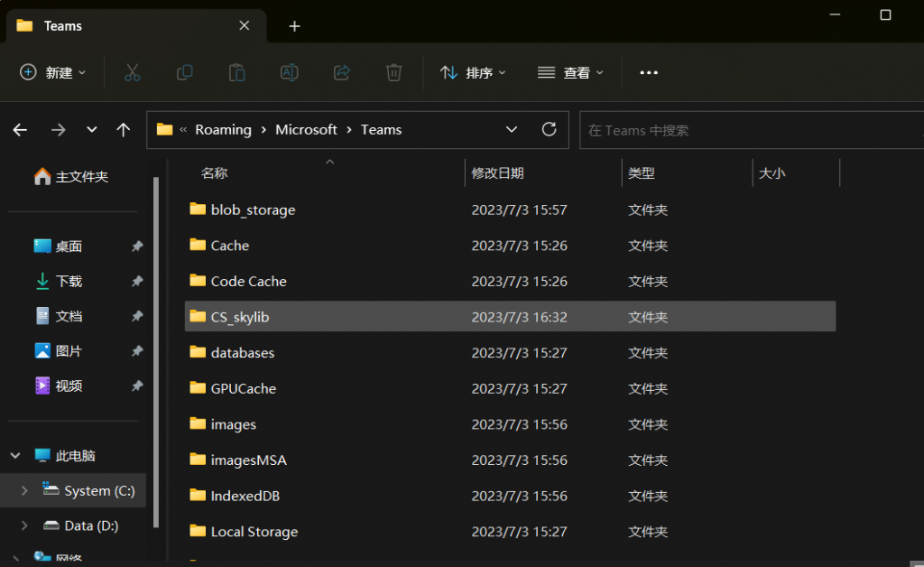Open 桌面 in navigation pane
This screenshot has width=924, height=567.
[x=59, y=246]
